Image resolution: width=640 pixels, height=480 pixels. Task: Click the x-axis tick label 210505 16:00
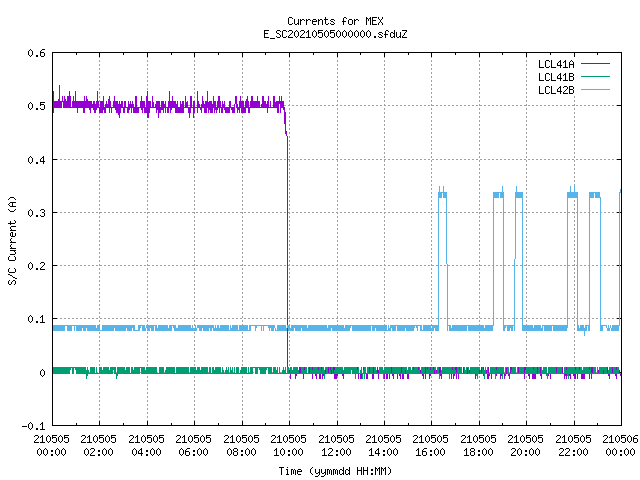(x=430, y=446)
